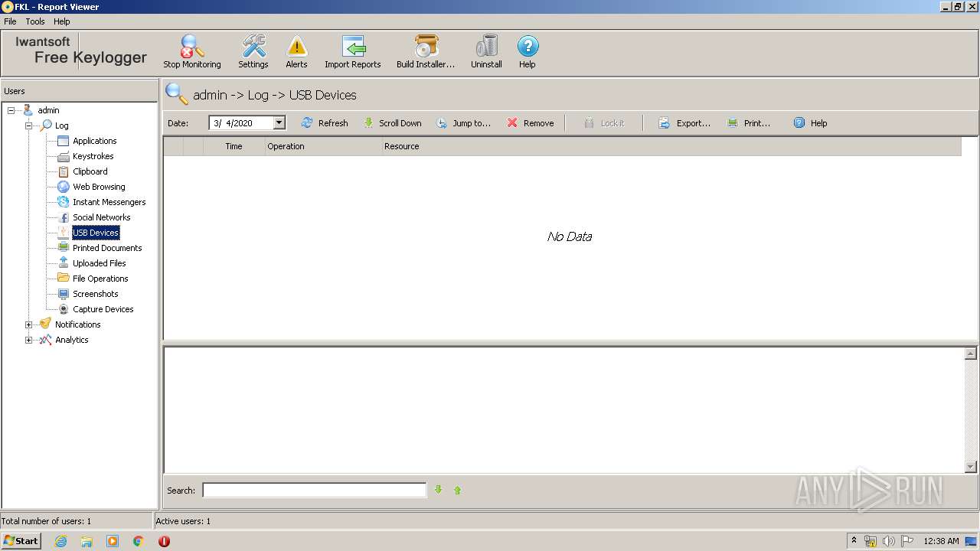Select Applications in the Log tree
Screen dimensions: 980x551
coord(94,141)
